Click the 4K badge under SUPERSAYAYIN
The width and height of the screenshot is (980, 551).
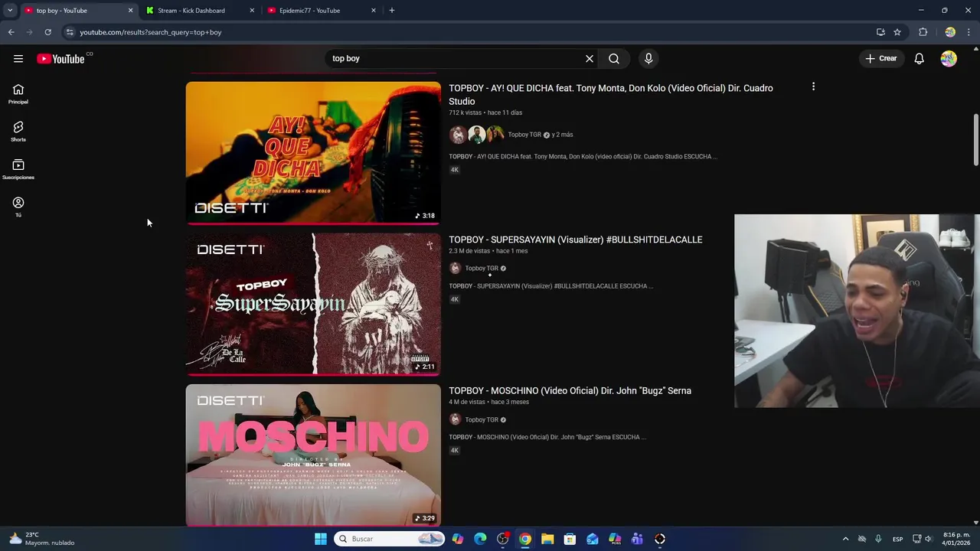pyautogui.click(x=454, y=299)
